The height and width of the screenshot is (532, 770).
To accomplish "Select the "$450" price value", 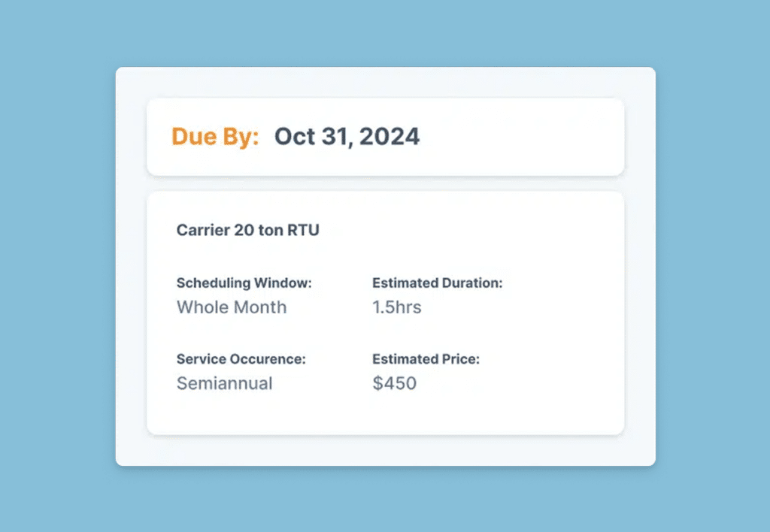I will [394, 383].
